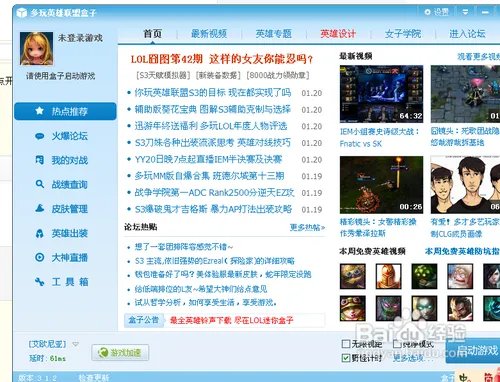
Task: Click the player avatar picture
Action: coord(36,49)
